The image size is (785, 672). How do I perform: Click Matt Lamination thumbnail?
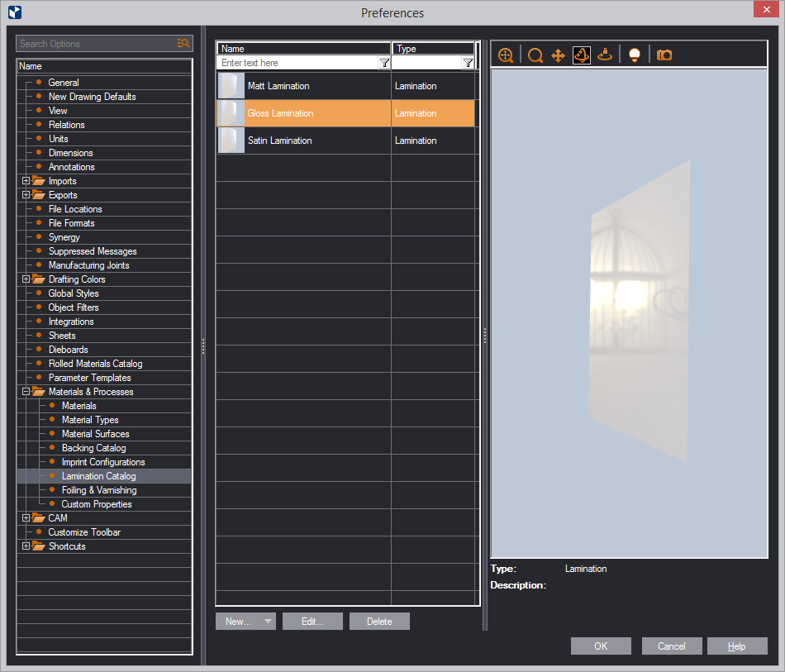231,86
